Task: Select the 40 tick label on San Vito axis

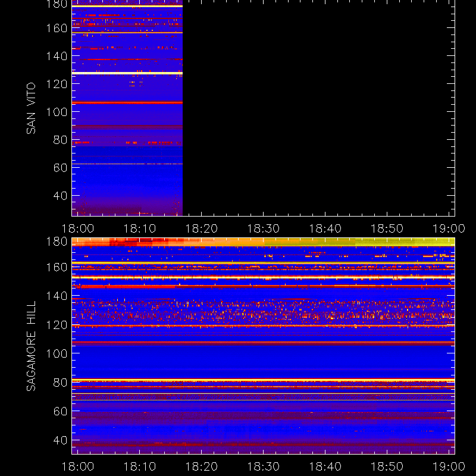Action: pyautogui.click(x=60, y=196)
